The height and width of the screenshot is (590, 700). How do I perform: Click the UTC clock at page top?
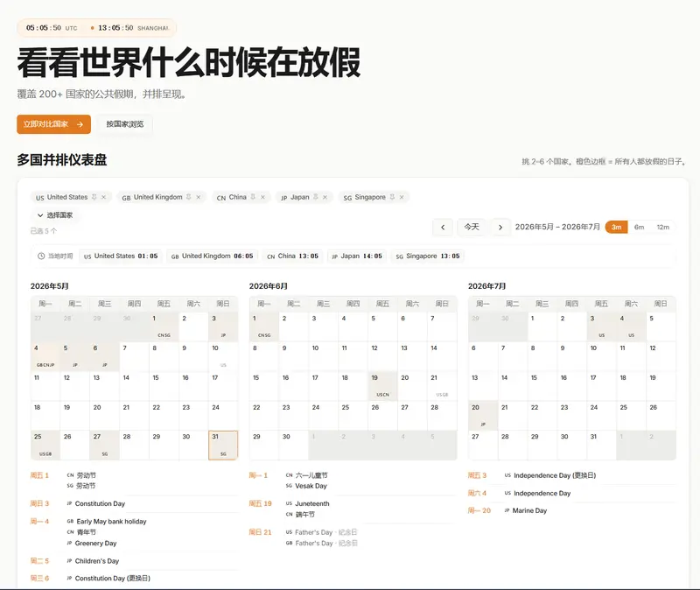[52, 28]
